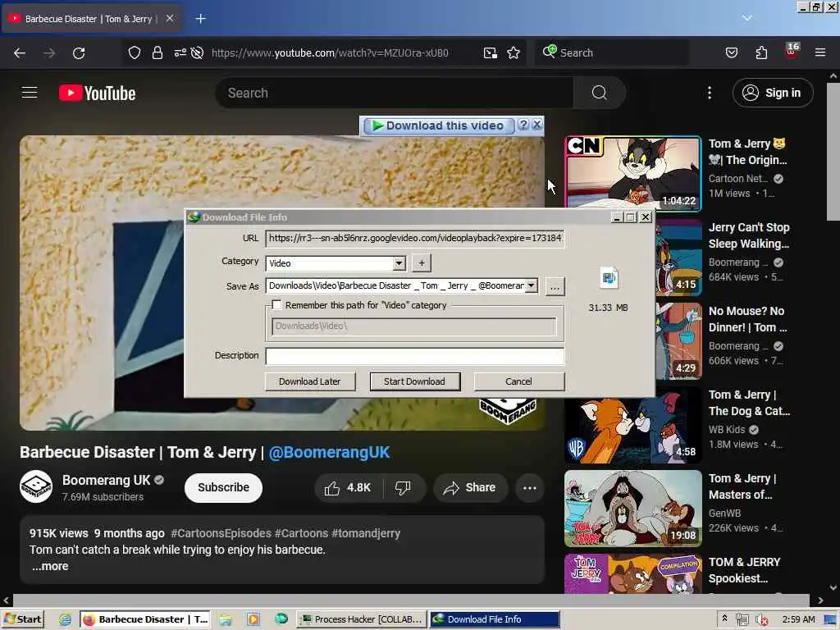The height and width of the screenshot is (630, 840).
Task: Open the Pocket save icon
Action: point(732,52)
